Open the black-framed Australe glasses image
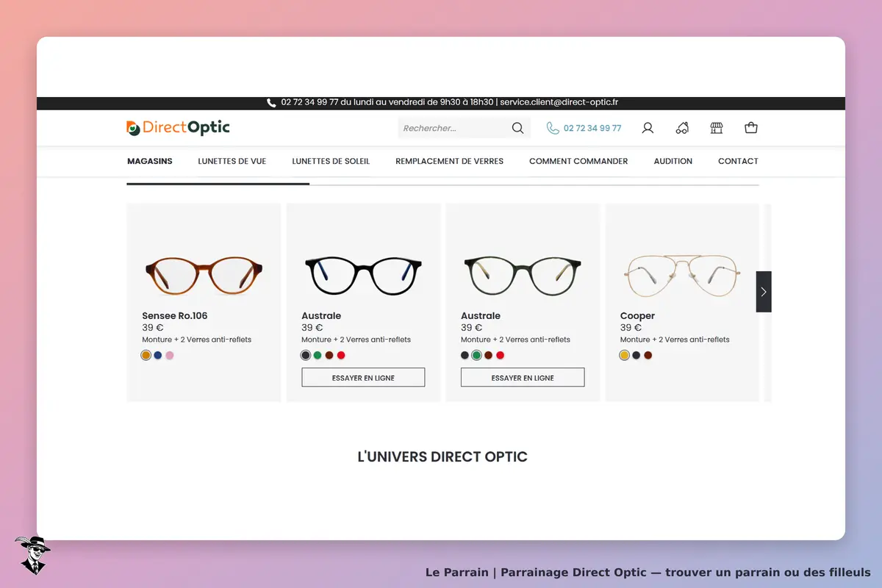The image size is (882, 588). tap(363, 275)
